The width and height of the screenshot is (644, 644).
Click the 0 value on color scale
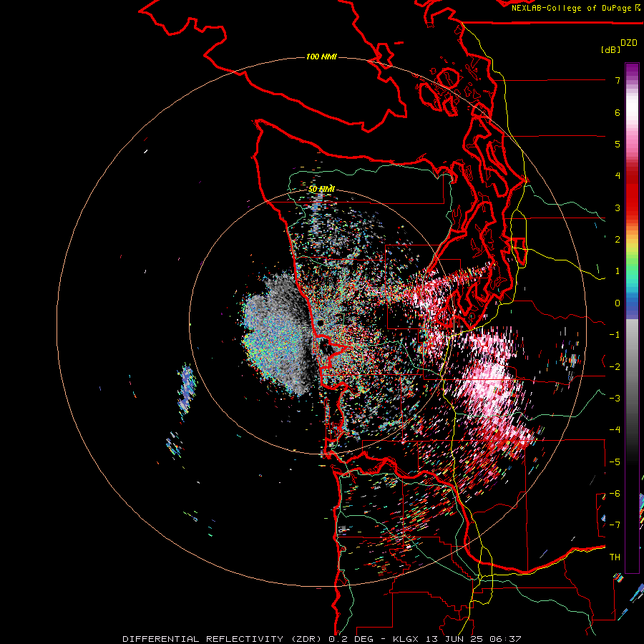click(618, 303)
